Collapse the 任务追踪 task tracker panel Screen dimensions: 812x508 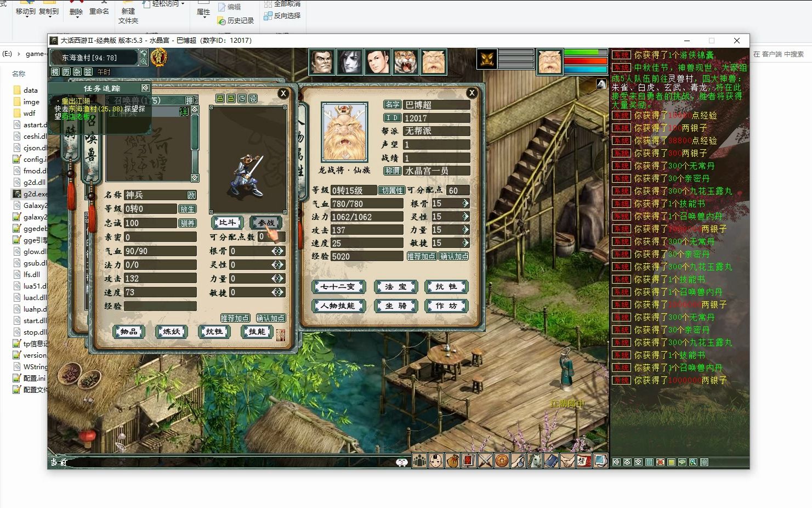145,88
